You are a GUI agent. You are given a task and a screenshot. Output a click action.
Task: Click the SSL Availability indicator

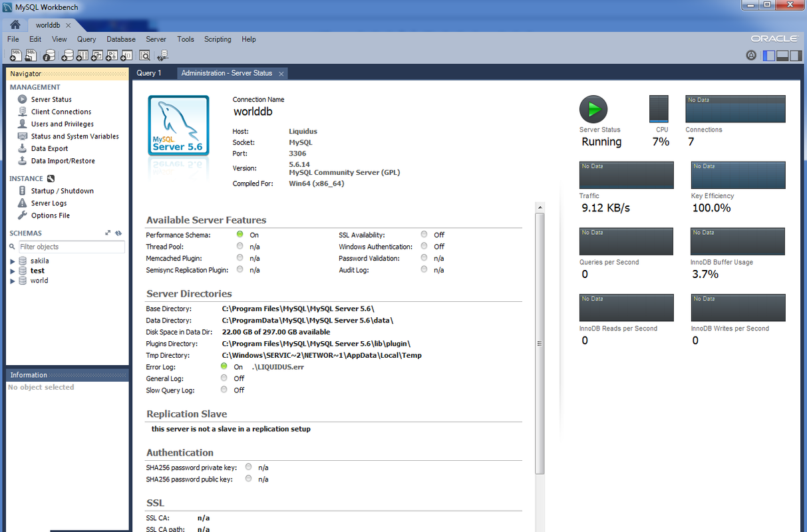[x=424, y=235]
